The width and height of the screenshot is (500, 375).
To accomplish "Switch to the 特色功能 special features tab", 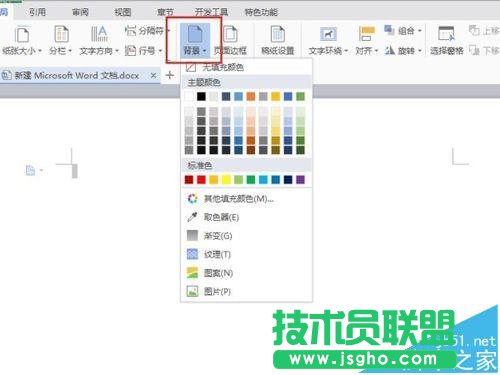I will coord(261,12).
